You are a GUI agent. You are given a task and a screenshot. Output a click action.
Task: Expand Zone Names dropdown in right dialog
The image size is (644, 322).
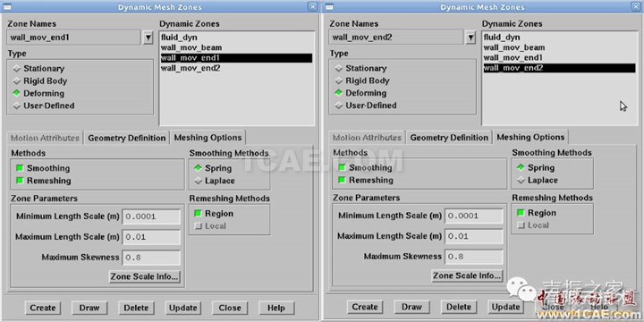pos(470,38)
